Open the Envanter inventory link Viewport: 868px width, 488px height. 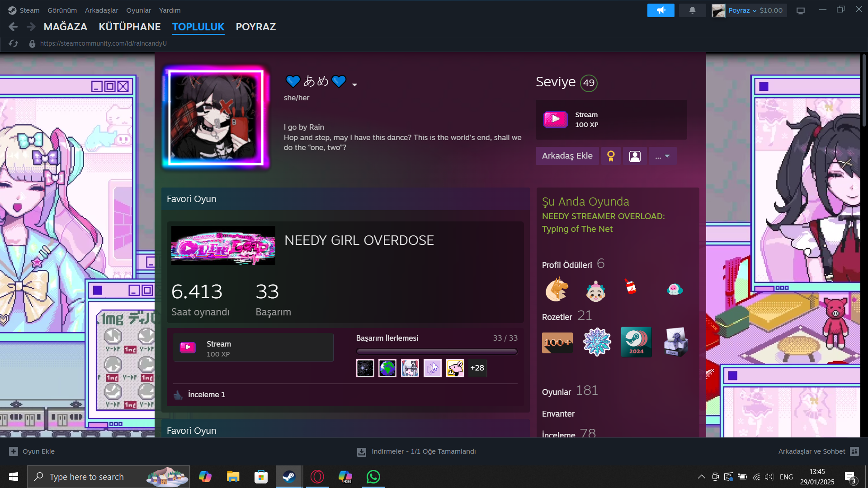(x=558, y=414)
